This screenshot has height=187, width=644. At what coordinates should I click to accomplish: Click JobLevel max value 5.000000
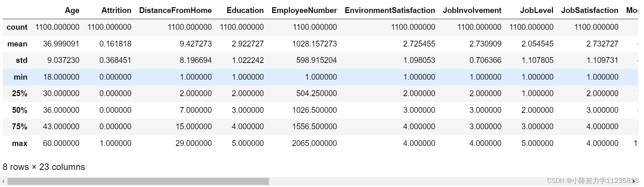[537, 144]
